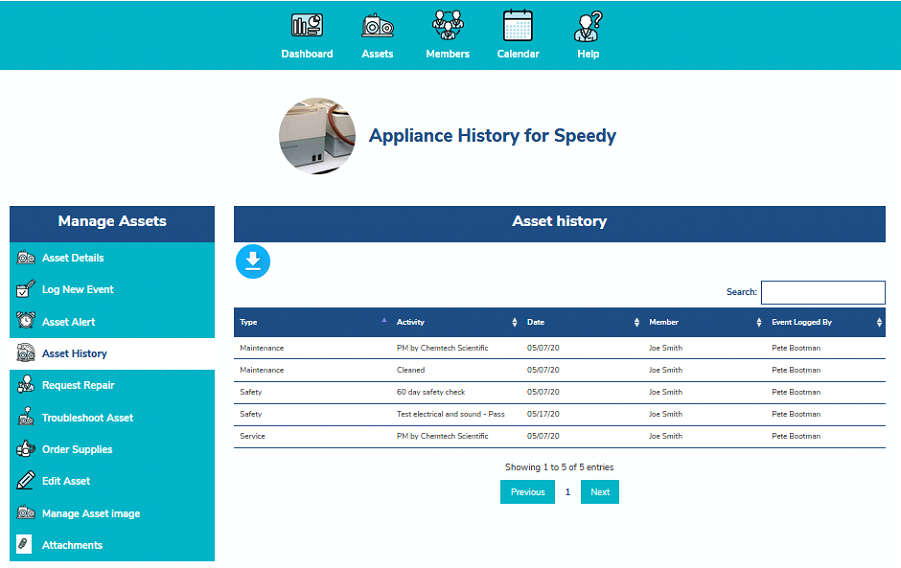Screen dimensions: 901x568
Task: Click the Speedy appliance round thumbnail
Action: coord(317,136)
